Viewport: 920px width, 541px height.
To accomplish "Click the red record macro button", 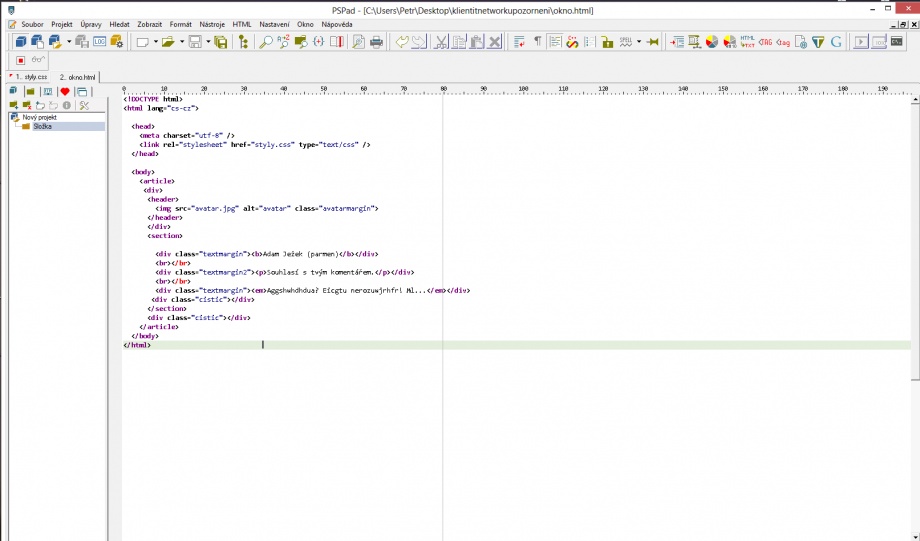I will [x=20, y=60].
